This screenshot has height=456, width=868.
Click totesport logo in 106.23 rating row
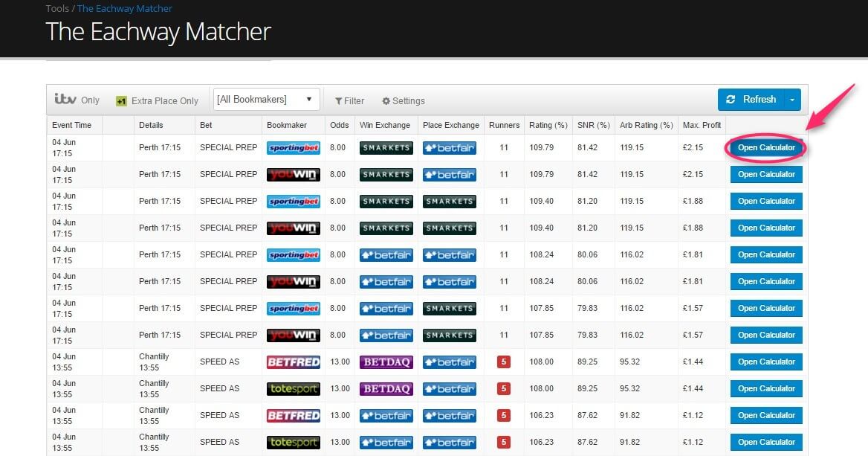(x=294, y=442)
